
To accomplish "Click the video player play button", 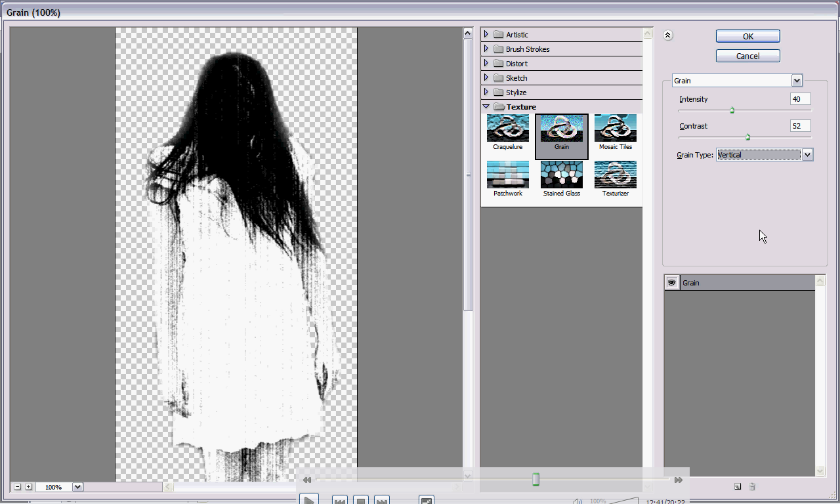I will pyautogui.click(x=309, y=500).
